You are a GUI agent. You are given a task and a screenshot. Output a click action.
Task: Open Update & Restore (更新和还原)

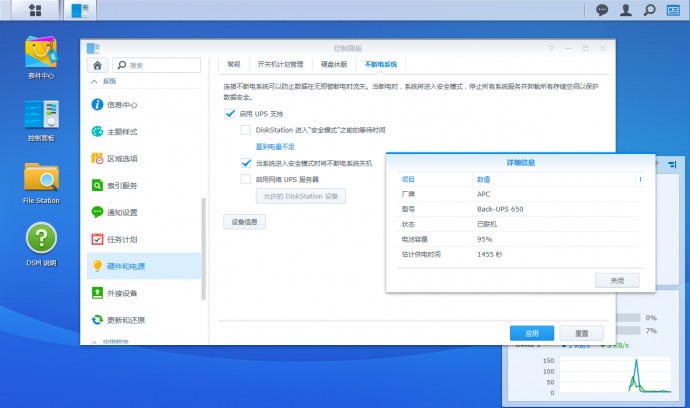[144, 320]
